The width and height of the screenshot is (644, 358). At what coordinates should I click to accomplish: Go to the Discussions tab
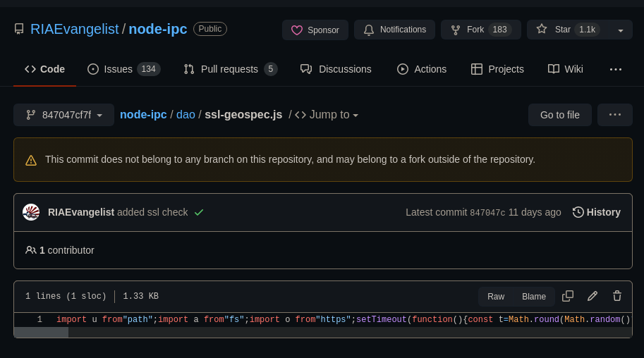[336, 69]
